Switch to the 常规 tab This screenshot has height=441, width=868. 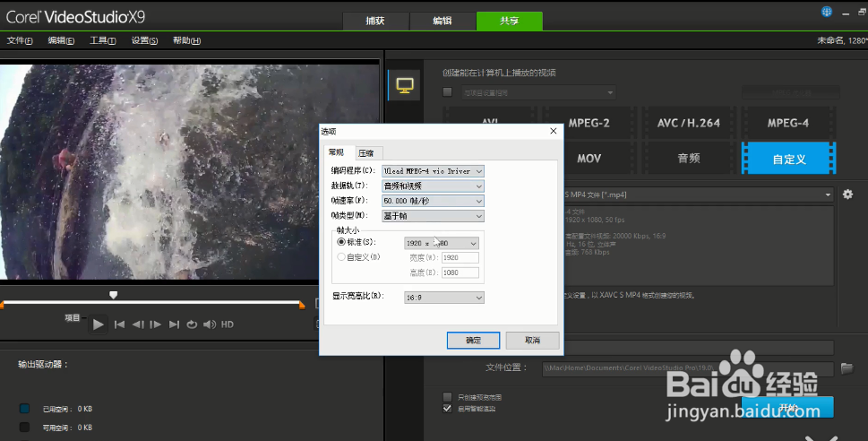click(x=337, y=152)
